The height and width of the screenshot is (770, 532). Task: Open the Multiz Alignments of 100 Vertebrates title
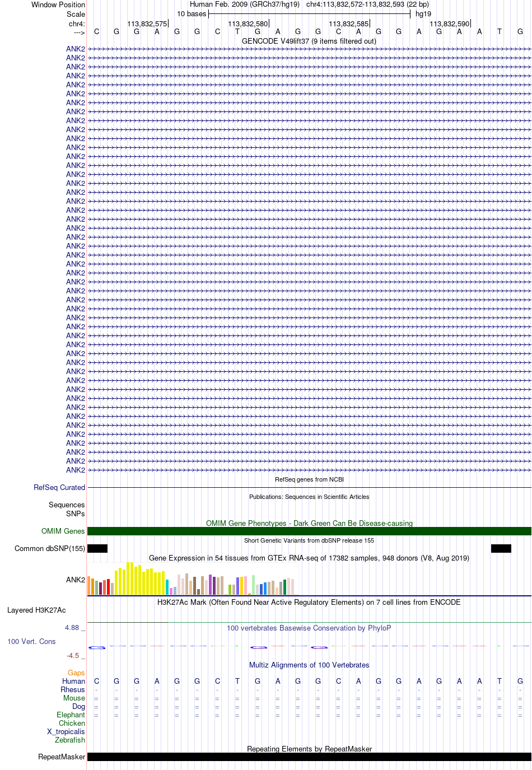pos(309,665)
